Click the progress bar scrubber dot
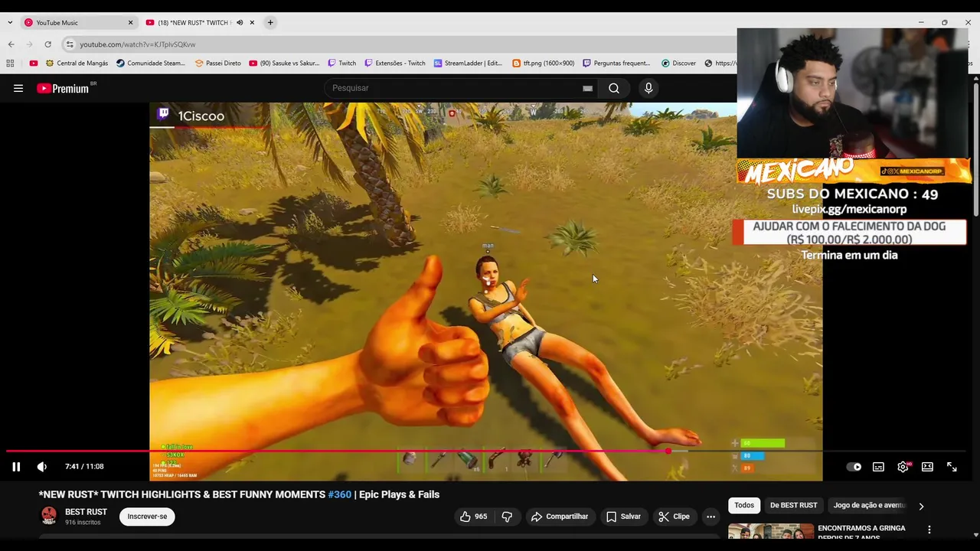Screen dimensions: 980x551 pos(668,452)
